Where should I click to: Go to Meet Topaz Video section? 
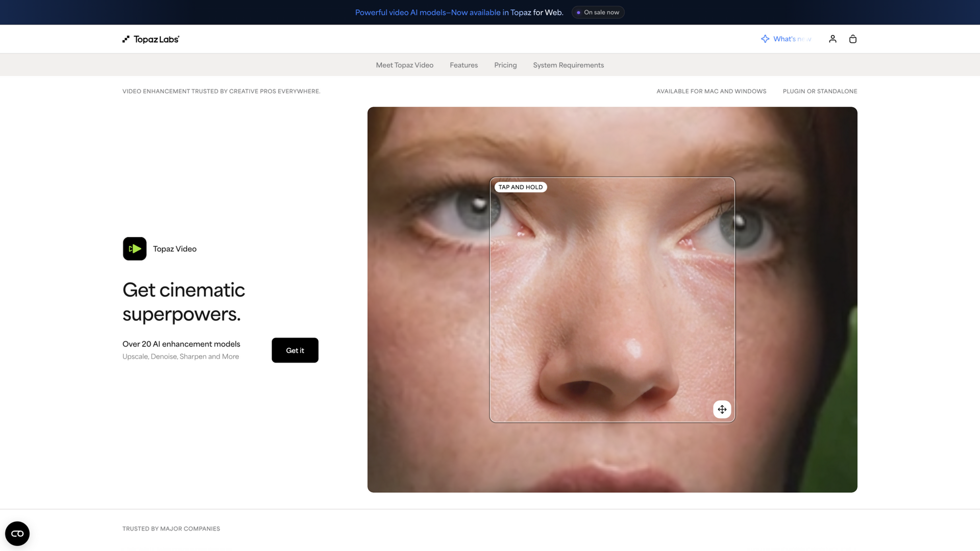point(404,65)
